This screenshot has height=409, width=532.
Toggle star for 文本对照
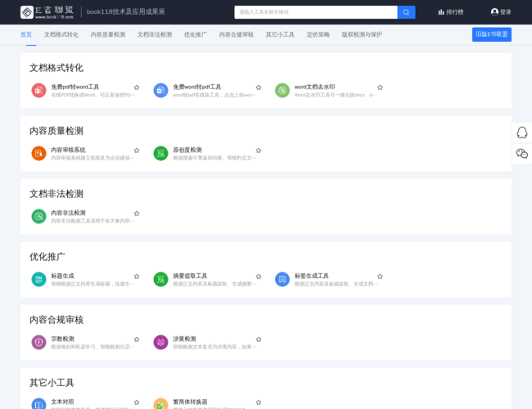[137, 402]
